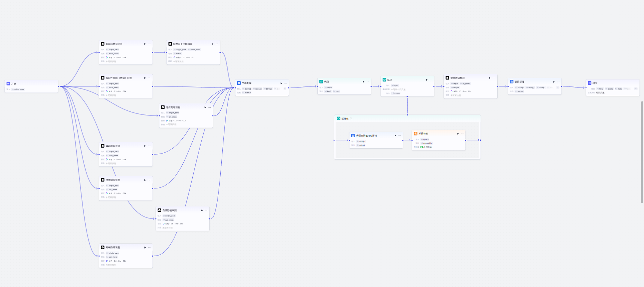644x287 pixels.
Task: Open more options for 自然隐喻识别 node
Action: tap(206, 210)
